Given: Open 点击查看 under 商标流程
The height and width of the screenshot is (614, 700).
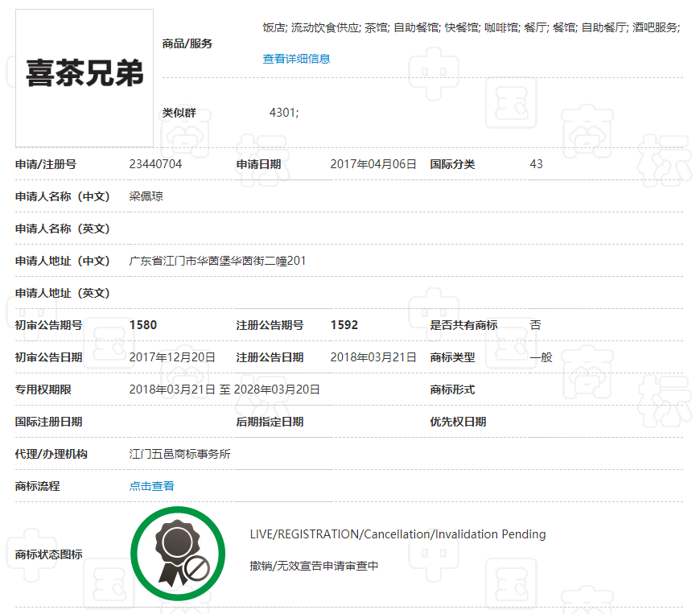Looking at the screenshot, I should click(151, 486).
